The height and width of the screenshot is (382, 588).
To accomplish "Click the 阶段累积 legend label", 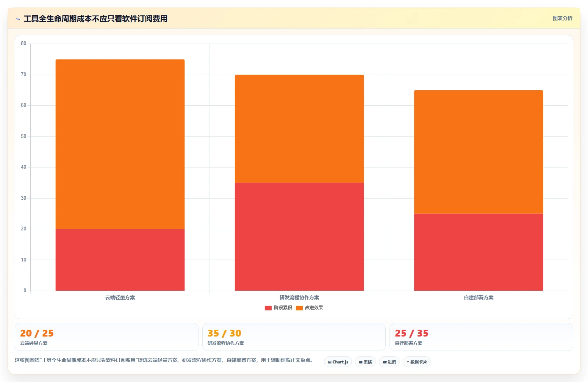I will click(x=283, y=308).
